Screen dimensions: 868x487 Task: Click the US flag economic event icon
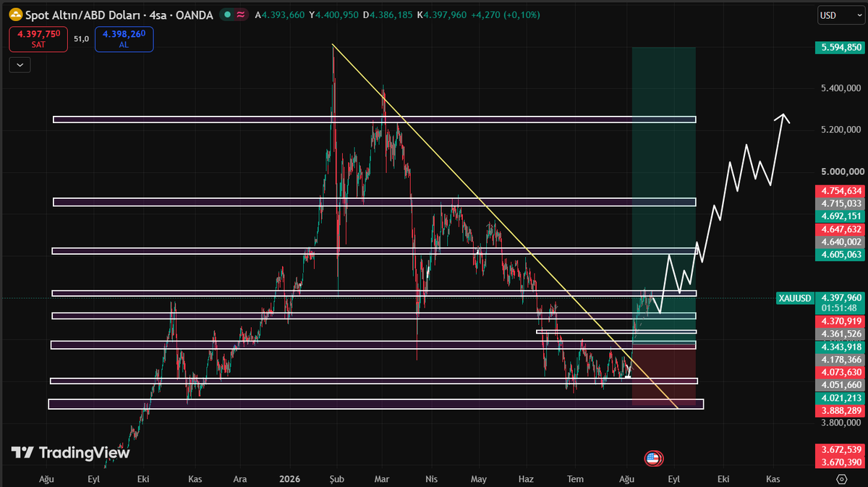coord(652,458)
